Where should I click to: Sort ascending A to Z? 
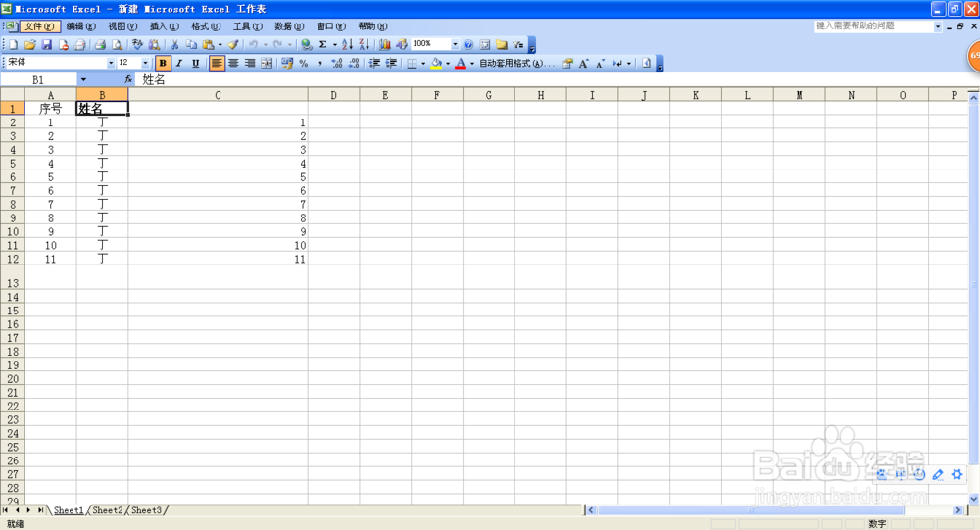pyautogui.click(x=348, y=44)
